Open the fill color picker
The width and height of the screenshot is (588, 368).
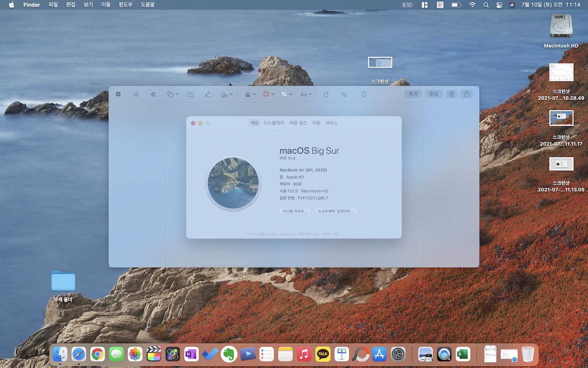point(287,94)
